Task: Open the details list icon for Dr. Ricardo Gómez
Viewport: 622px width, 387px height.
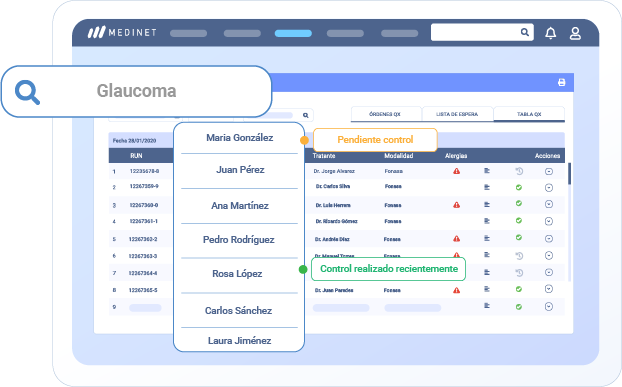Action: (x=487, y=221)
